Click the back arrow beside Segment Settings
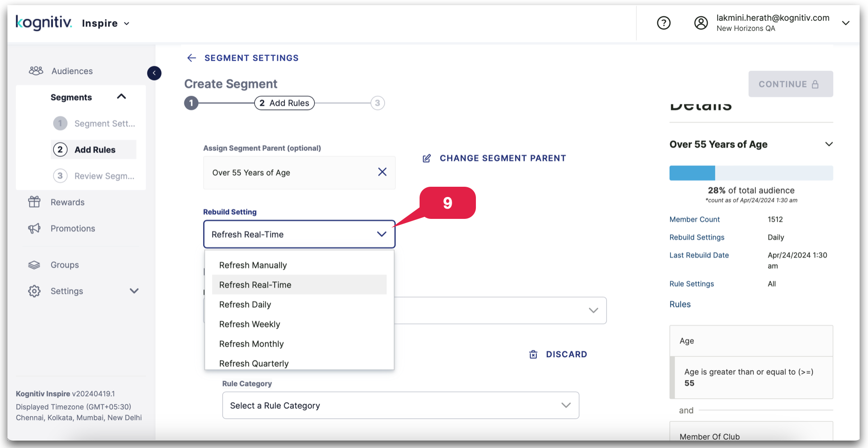The width and height of the screenshot is (868, 448). 191,58
